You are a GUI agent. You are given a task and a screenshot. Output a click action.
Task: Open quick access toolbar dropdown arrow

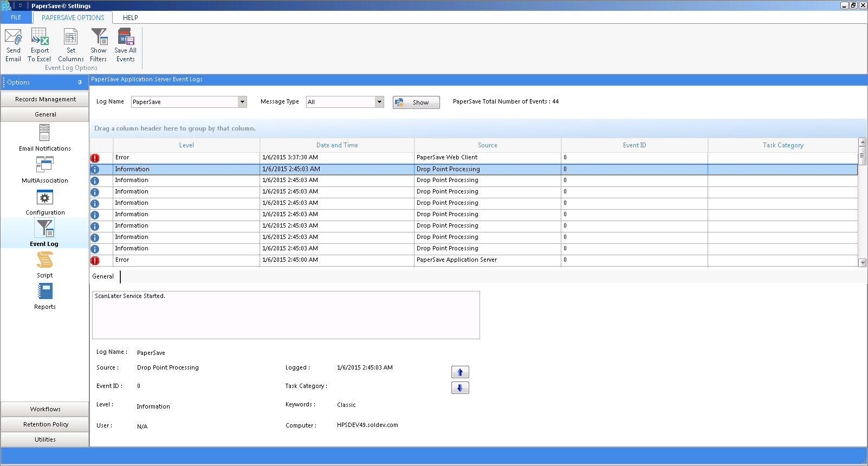pyautogui.click(x=20, y=6)
